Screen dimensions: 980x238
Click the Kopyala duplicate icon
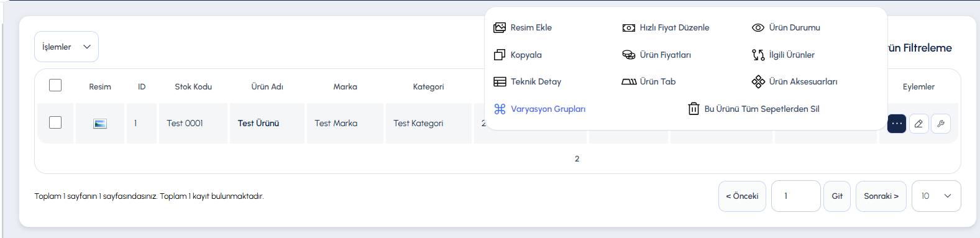(500, 55)
